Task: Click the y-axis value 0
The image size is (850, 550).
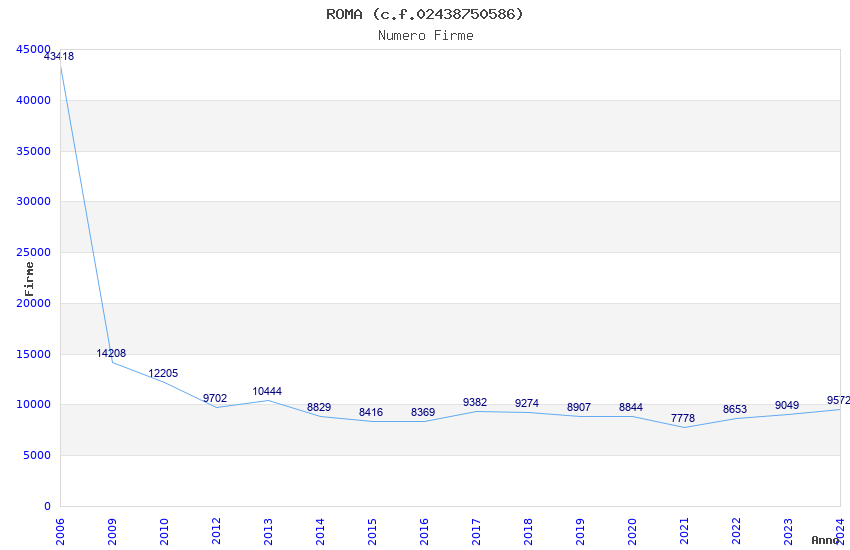Action: pyautogui.click(x=47, y=506)
